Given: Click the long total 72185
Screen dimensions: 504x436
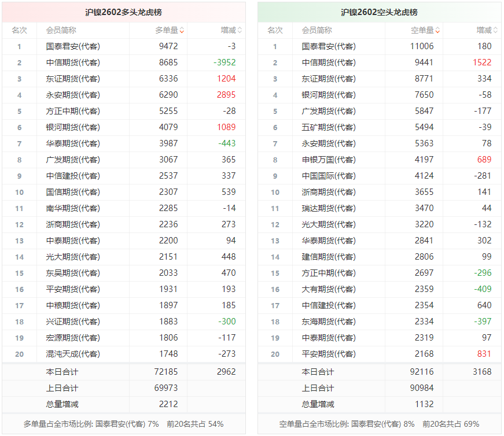Looking at the screenshot, I should click(166, 372).
